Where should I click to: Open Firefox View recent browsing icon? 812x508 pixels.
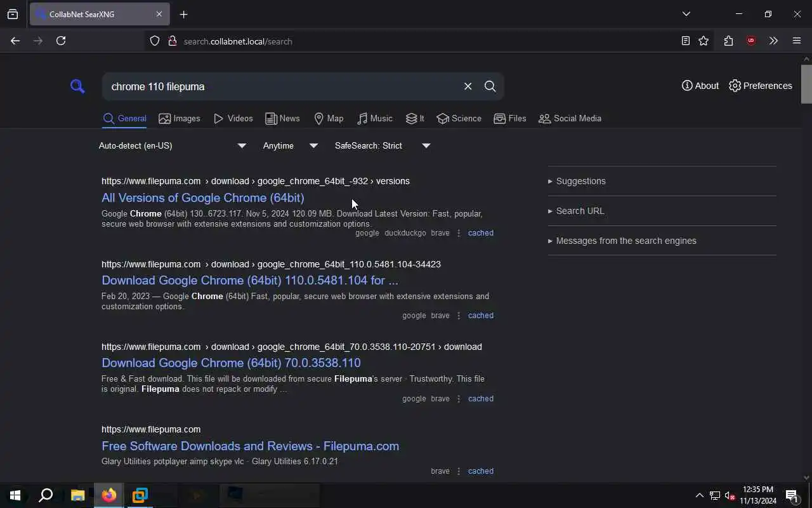(13, 14)
